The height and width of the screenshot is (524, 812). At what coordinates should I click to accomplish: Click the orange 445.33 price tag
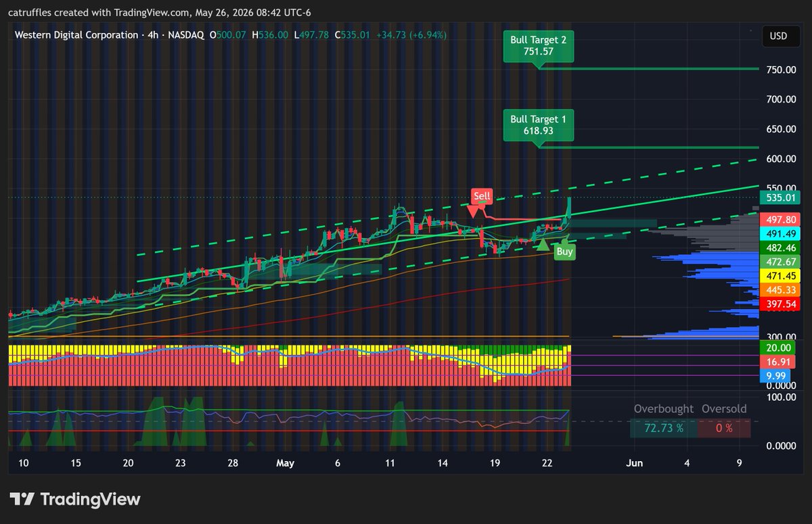[x=780, y=290]
